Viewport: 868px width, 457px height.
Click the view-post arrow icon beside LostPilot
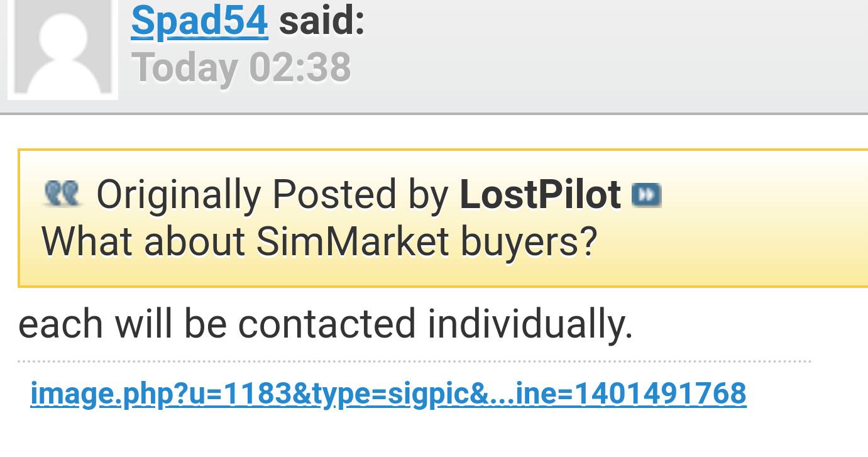click(x=646, y=194)
